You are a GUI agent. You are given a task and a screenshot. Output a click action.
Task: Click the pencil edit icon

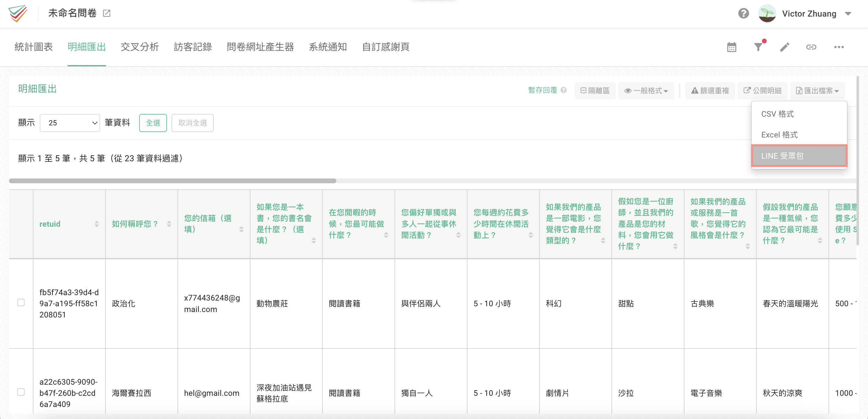point(785,47)
